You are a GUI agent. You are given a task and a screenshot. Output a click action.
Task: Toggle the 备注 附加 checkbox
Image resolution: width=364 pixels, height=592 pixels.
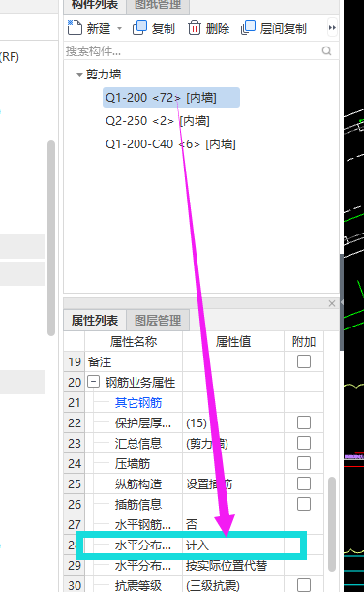point(304,361)
